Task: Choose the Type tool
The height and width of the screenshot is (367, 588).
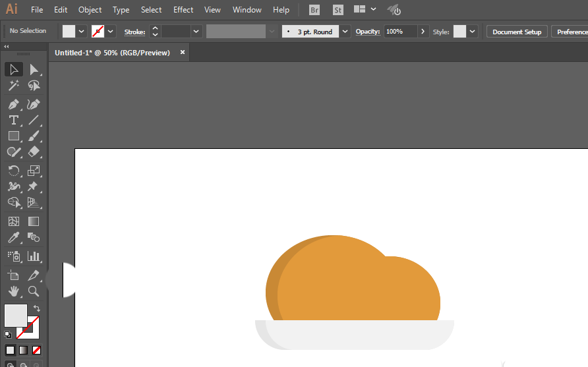Action: click(x=13, y=120)
